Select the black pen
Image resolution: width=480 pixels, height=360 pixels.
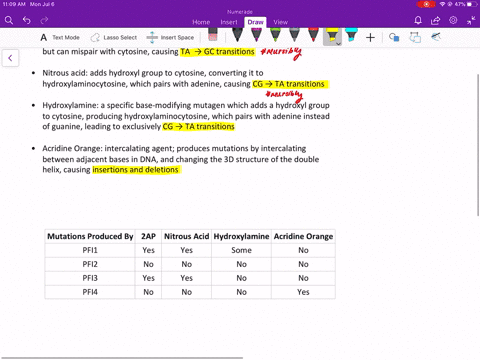(237, 35)
